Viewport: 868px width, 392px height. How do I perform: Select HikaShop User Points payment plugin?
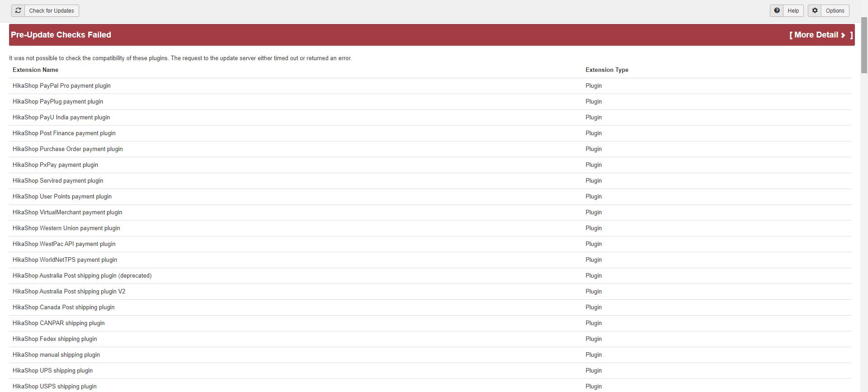point(62,197)
